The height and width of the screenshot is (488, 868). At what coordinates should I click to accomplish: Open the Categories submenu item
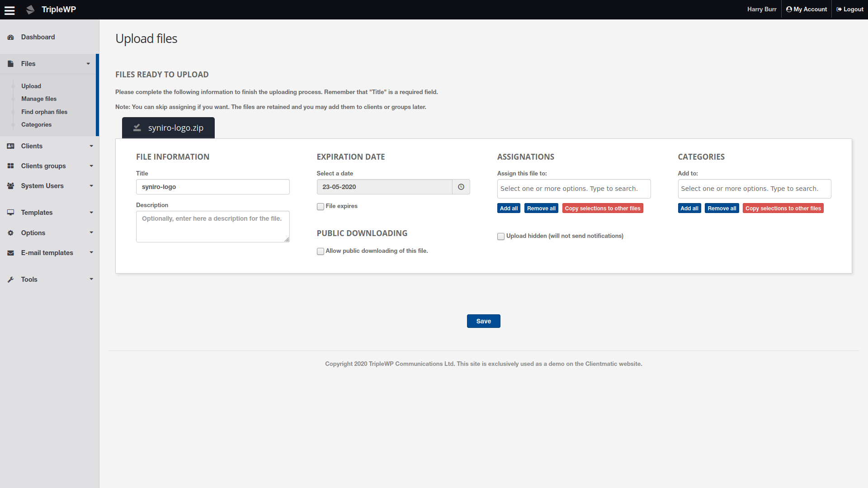(36, 124)
